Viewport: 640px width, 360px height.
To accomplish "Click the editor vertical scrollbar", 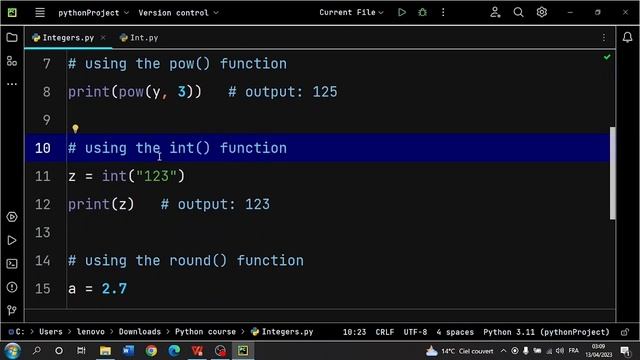I will pos(612,173).
